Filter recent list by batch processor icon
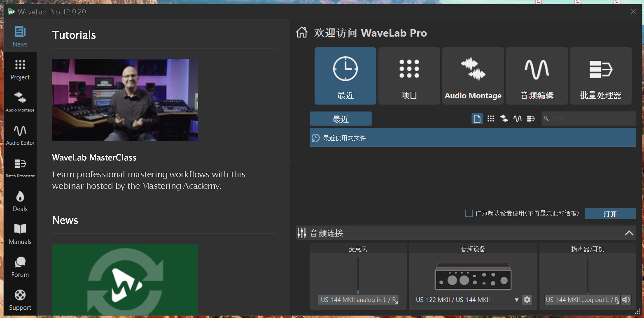The width and height of the screenshot is (644, 318). tap(531, 119)
